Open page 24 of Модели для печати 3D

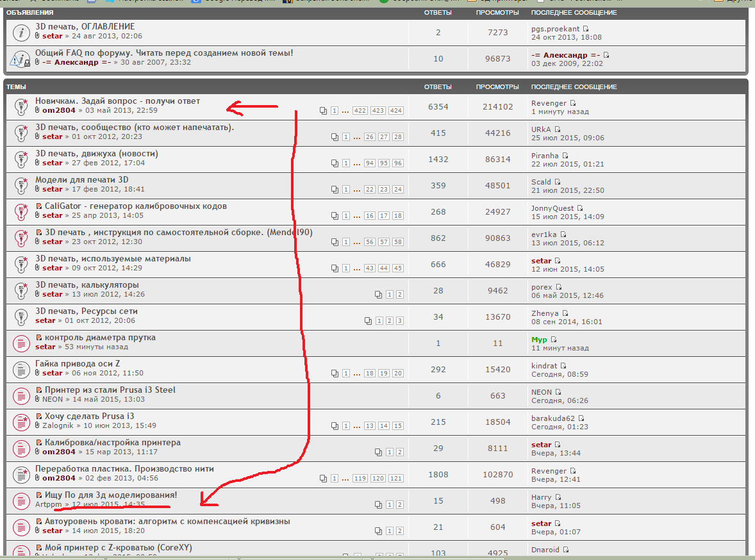pos(398,190)
